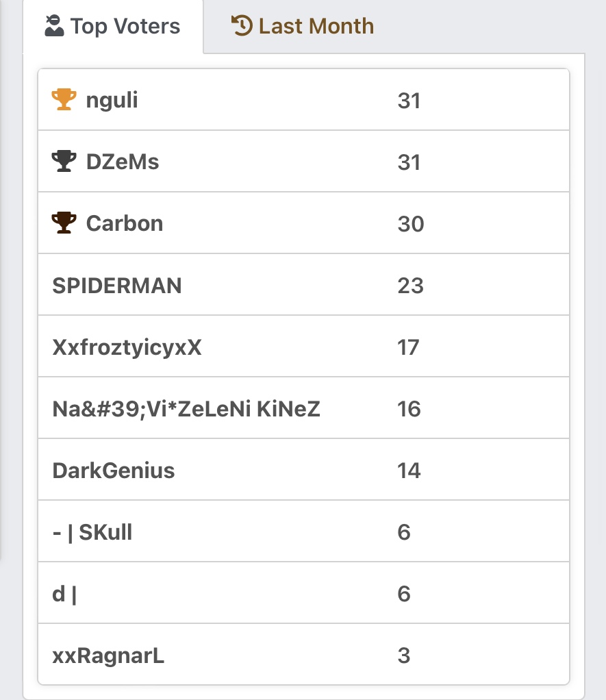The height and width of the screenshot is (700, 606).
Task: Switch to the Top Voters tab
Action: tap(113, 27)
